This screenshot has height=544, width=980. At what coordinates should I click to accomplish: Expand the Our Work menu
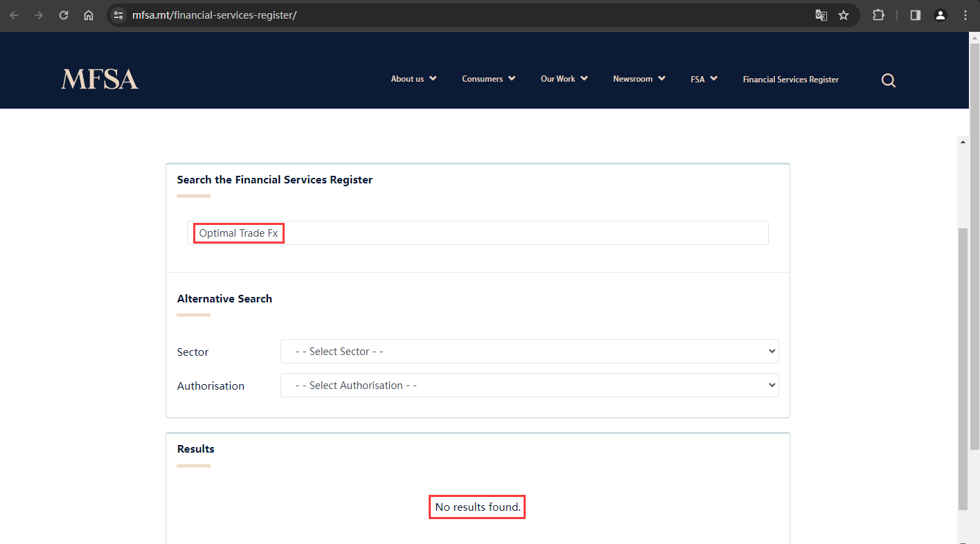[x=564, y=79]
